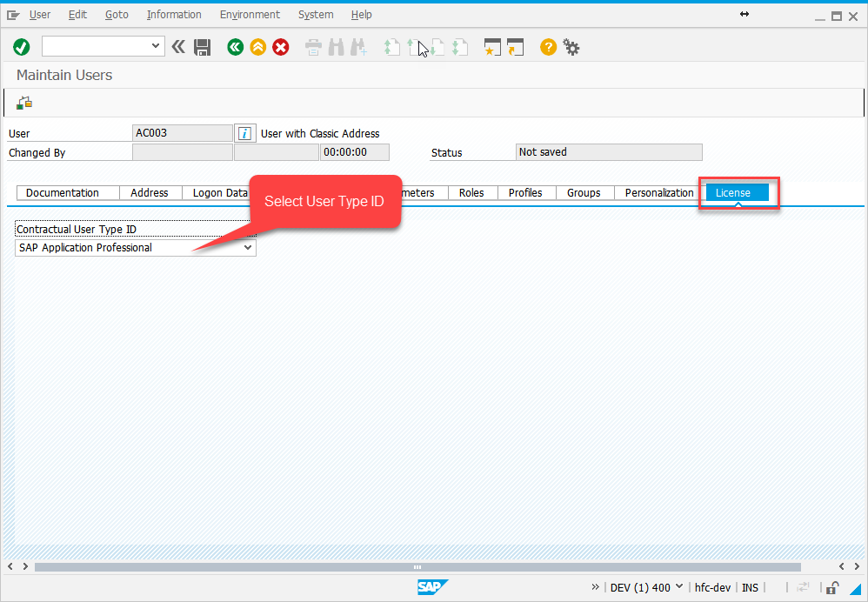Screen dimensions: 868x602
Task: Switch to the Address tab
Action: [x=150, y=193]
